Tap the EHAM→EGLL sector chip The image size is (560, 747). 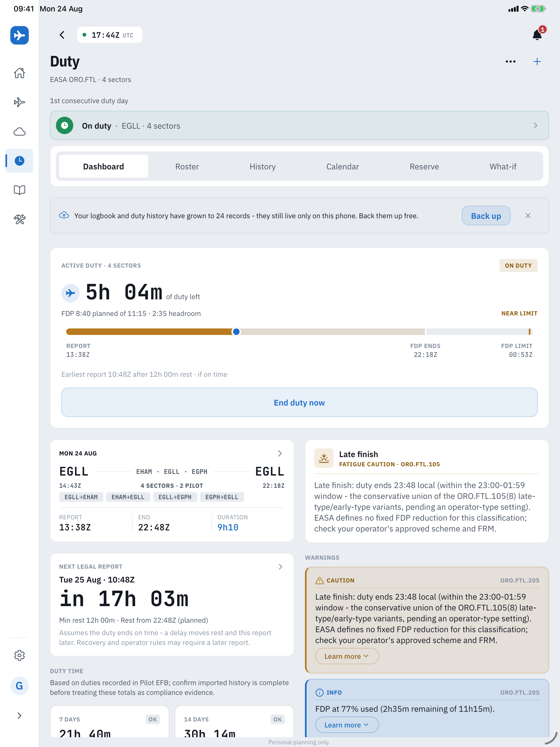(128, 497)
